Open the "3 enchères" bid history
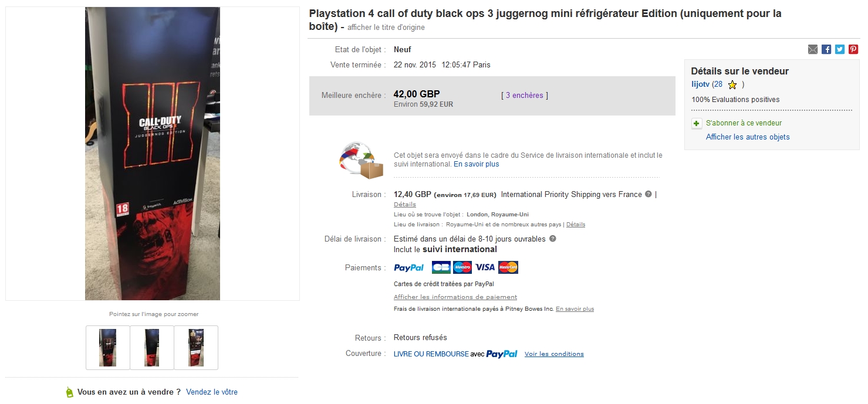868x404 pixels. tap(524, 95)
